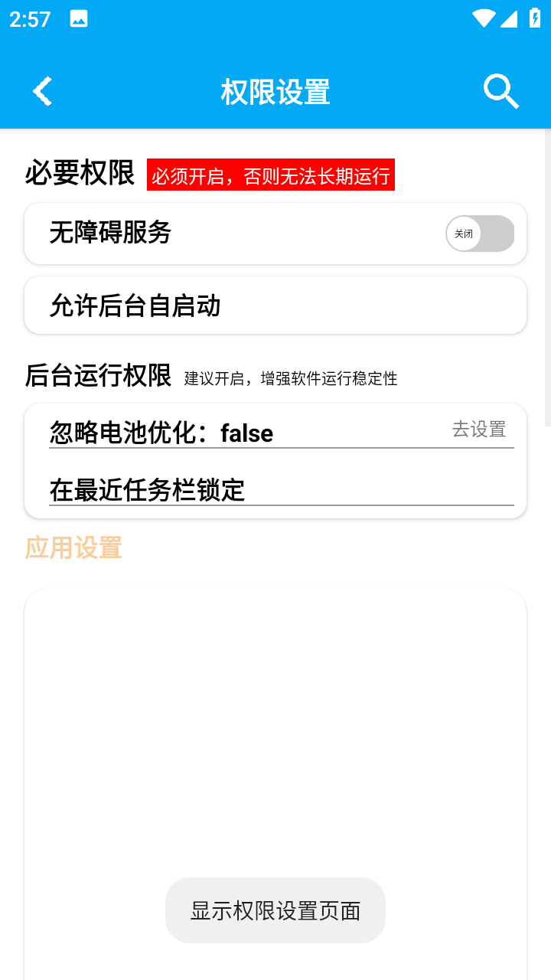Click the red 必须开启 warning label
This screenshot has height=980, width=551.
271,175
